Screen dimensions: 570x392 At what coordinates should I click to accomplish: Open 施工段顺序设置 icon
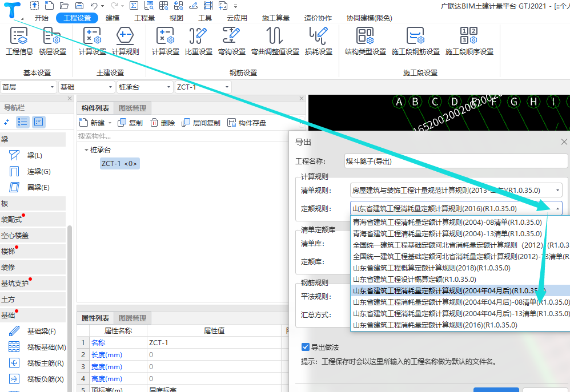tap(469, 42)
